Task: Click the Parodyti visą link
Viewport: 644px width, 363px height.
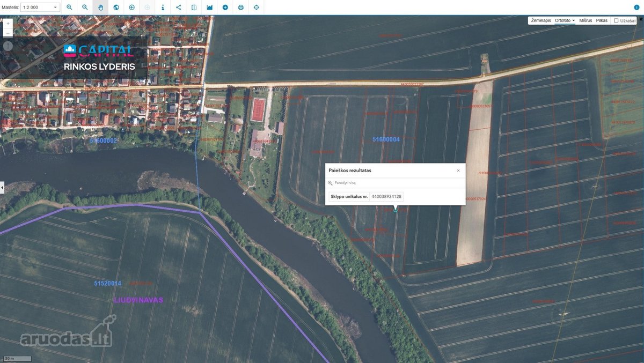Action: (345, 183)
